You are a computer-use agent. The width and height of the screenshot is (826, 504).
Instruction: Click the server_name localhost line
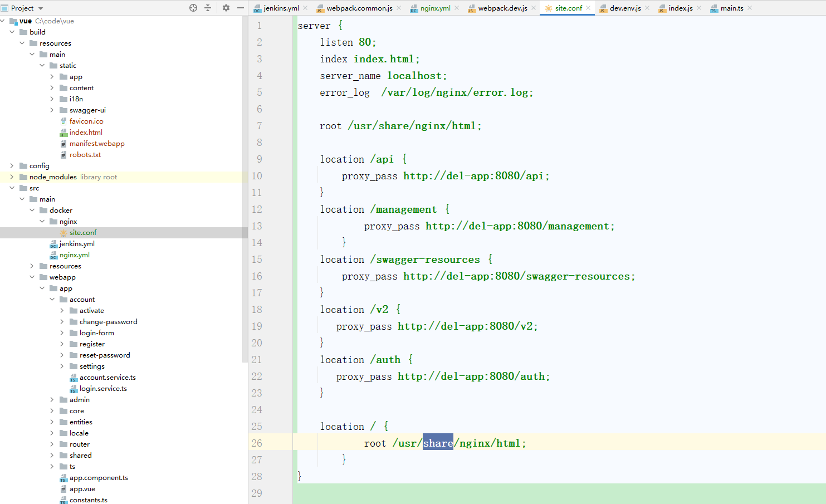point(383,76)
